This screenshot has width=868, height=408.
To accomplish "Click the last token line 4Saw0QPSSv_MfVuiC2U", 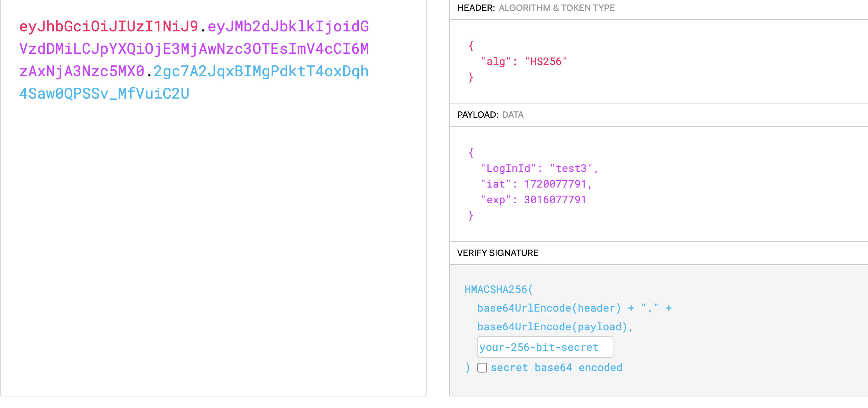I will click(104, 94).
